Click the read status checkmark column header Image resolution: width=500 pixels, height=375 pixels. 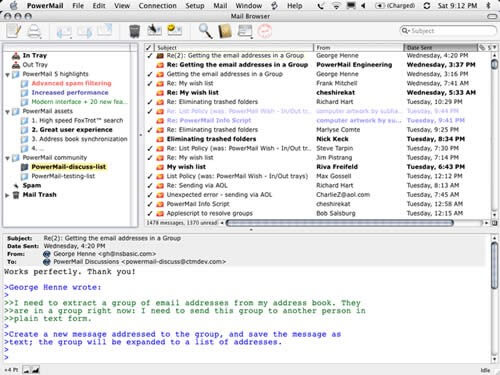point(149,48)
